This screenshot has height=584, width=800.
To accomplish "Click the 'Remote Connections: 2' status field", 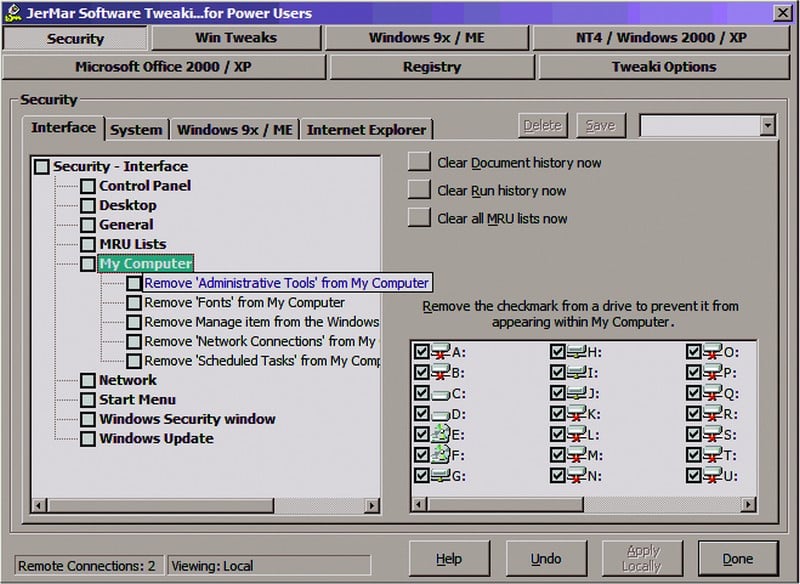I will [89, 566].
